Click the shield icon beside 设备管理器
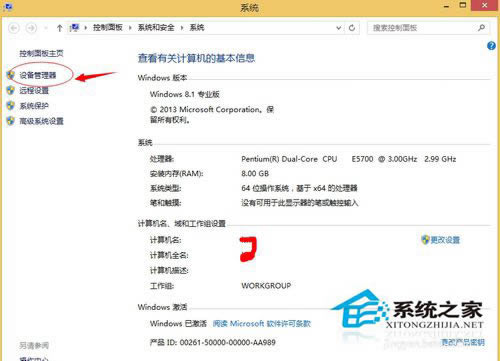This screenshot has height=361, width=500. 11,75
